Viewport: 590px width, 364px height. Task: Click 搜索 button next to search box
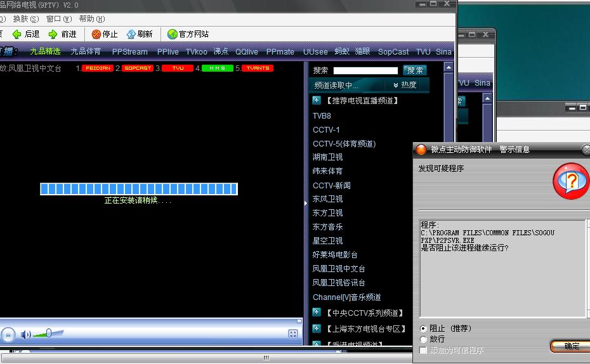pos(415,70)
